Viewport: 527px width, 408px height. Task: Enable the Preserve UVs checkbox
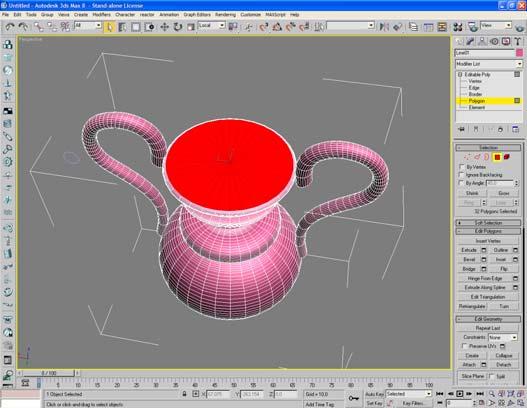[464, 345]
